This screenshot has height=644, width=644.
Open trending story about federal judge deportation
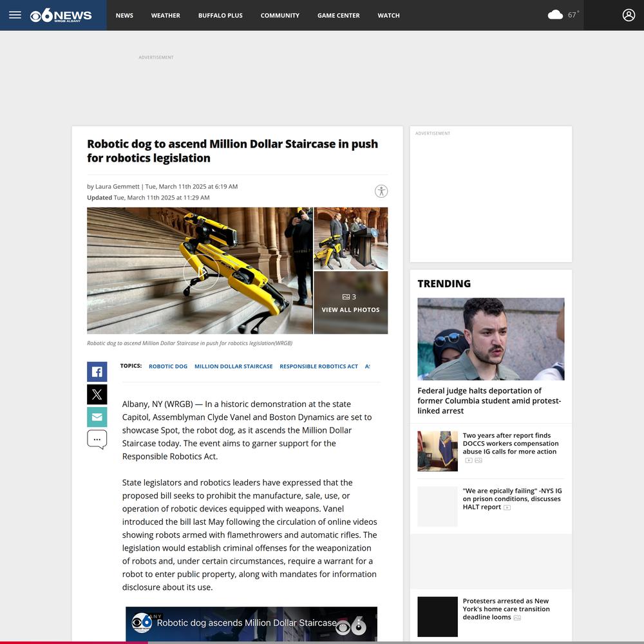pyautogui.click(x=489, y=401)
